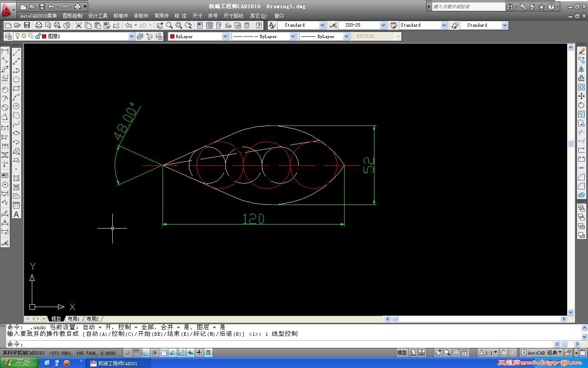Select the Polygon drawing tool
Viewport: 588px width, 368px height.
tap(16, 79)
